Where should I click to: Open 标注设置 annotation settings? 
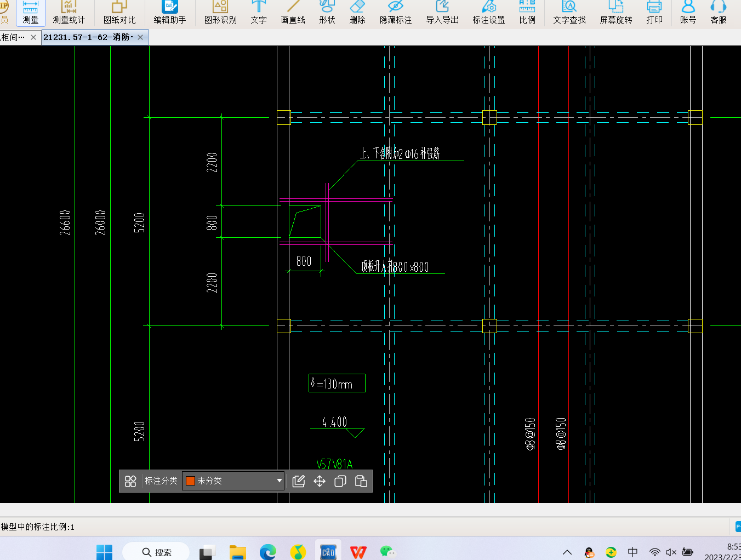point(489,13)
